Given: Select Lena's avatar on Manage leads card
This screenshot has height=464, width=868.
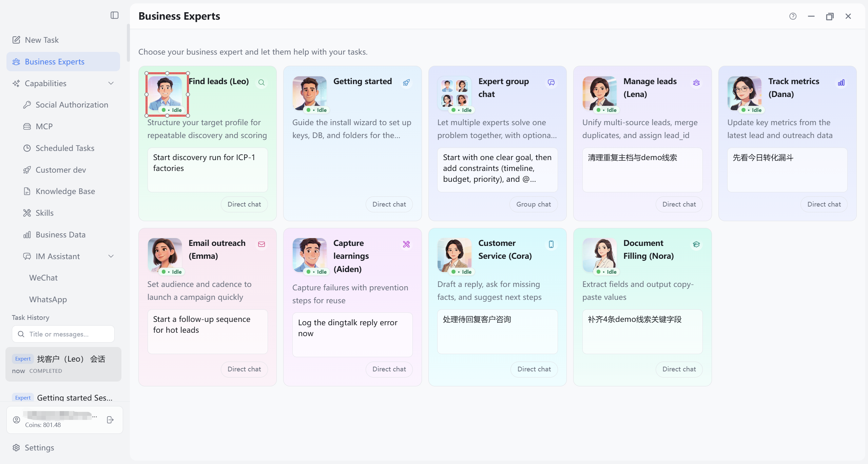Looking at the screenshot, I should tap(600, 93).
